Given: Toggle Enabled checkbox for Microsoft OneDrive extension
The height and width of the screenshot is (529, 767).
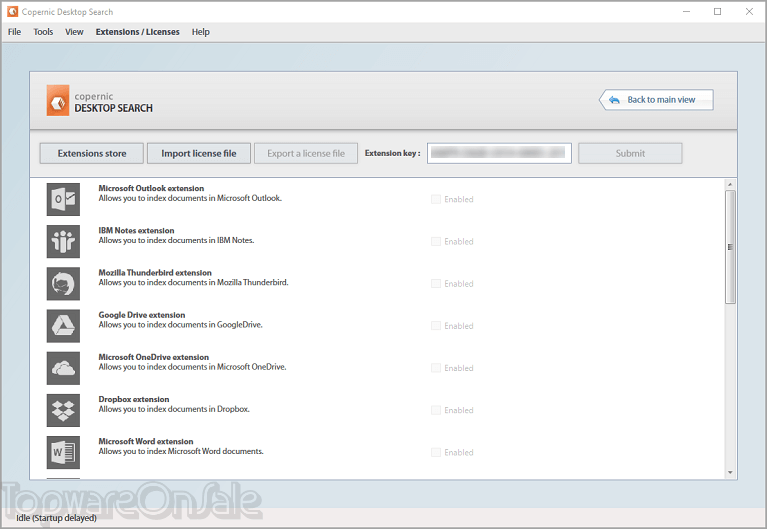Looking at the screenshot, I should tap(436, 368).
